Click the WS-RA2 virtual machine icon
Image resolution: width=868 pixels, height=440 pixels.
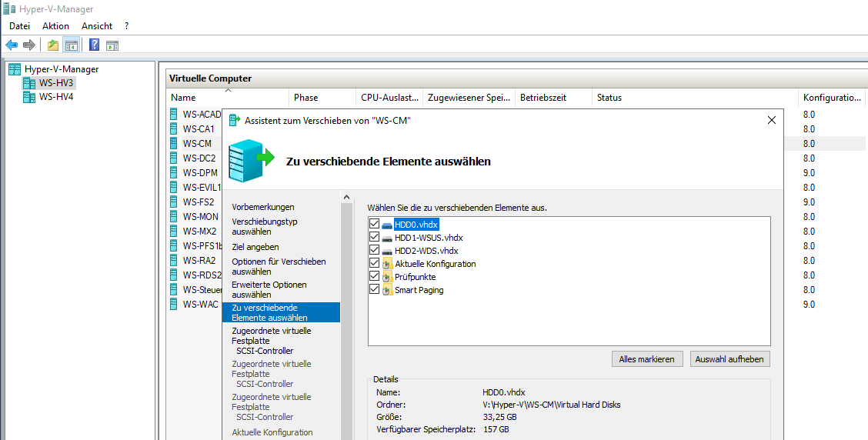click(174, 260)
